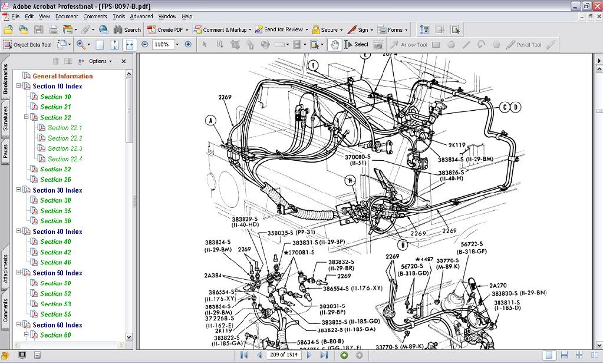Screen dimensions: 603x364
Task: Click the Zoom In plus button
Action: [188, 44]
